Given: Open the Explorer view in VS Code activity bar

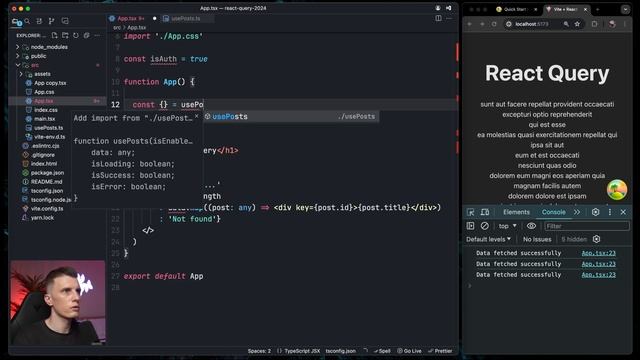Looking at the screenshot, I should pos(16,22).
